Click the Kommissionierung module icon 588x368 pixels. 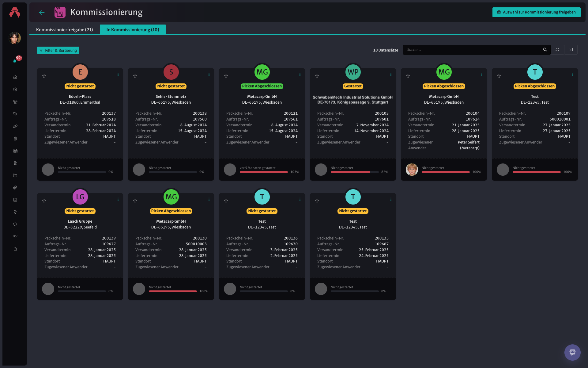60,12
